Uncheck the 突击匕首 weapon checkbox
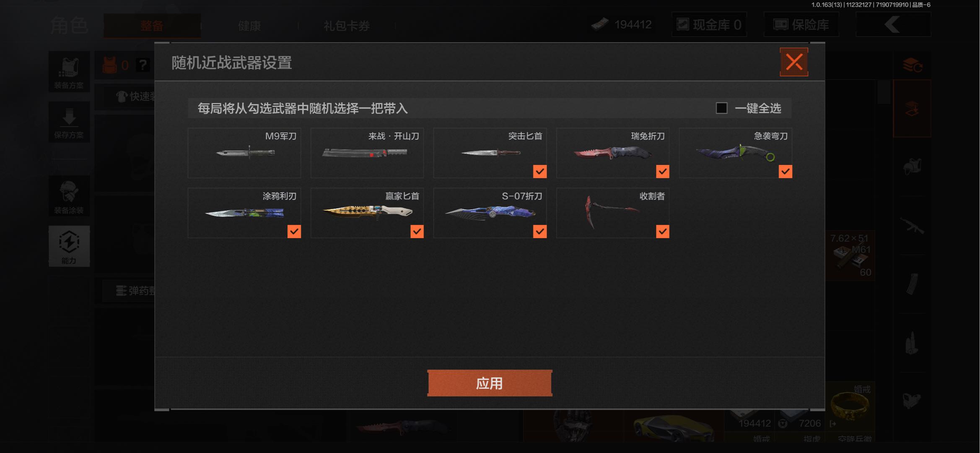Image resolution: width=980 pixels, height=453 pixels. pyautogui.click(x=539, y=171)
